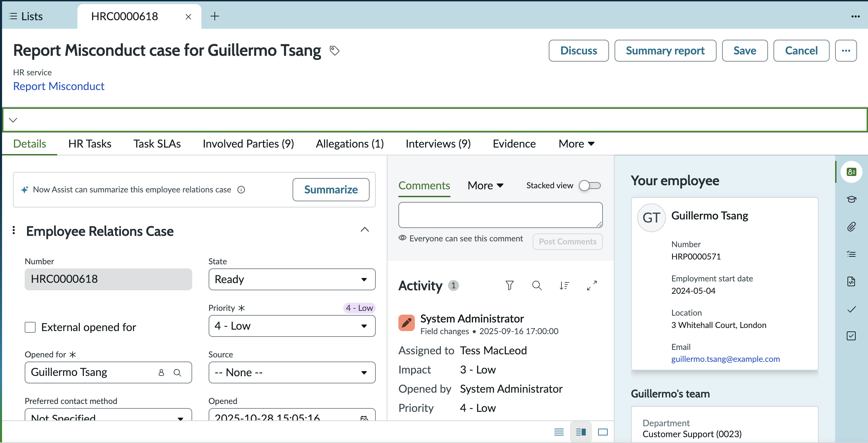Viewport: 868px width, 443px height.
Task: Open the Lists menu icon
Action: click(13, 16)
